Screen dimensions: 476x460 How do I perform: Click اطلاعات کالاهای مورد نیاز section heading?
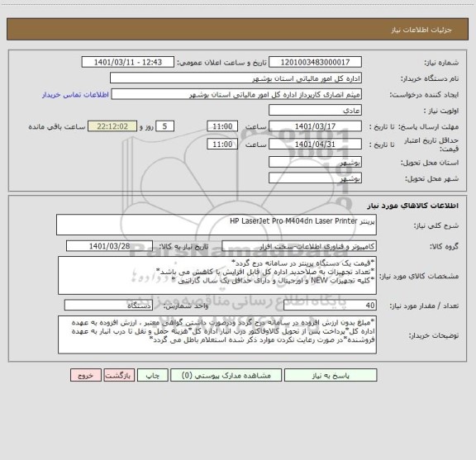pos(413,206)
